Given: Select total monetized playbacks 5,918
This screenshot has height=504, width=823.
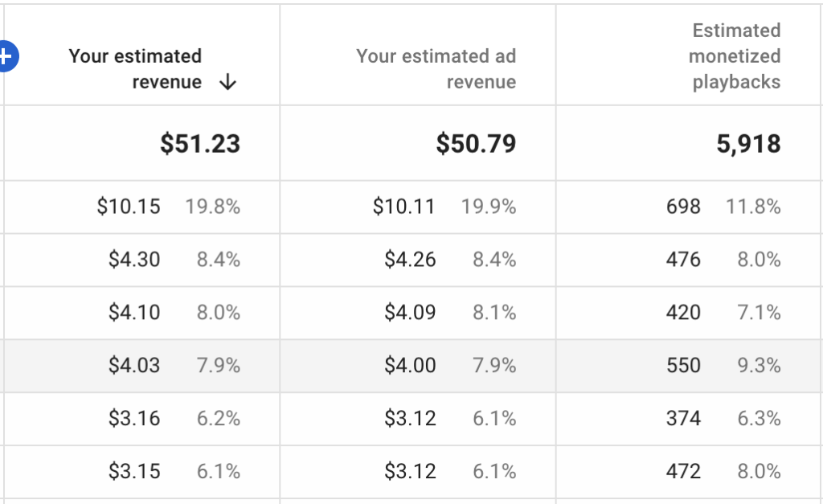Looking at the screenshot, I should [748, 143].
